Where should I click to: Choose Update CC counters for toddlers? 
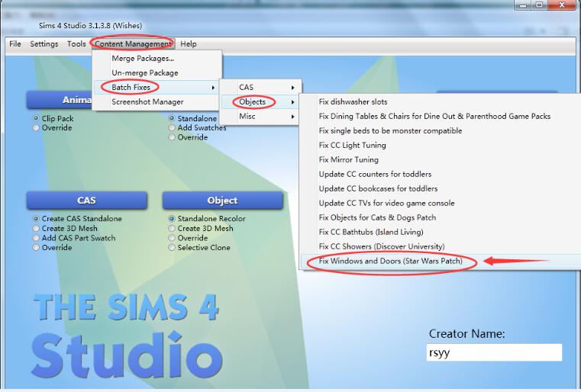tap(441, 174)
